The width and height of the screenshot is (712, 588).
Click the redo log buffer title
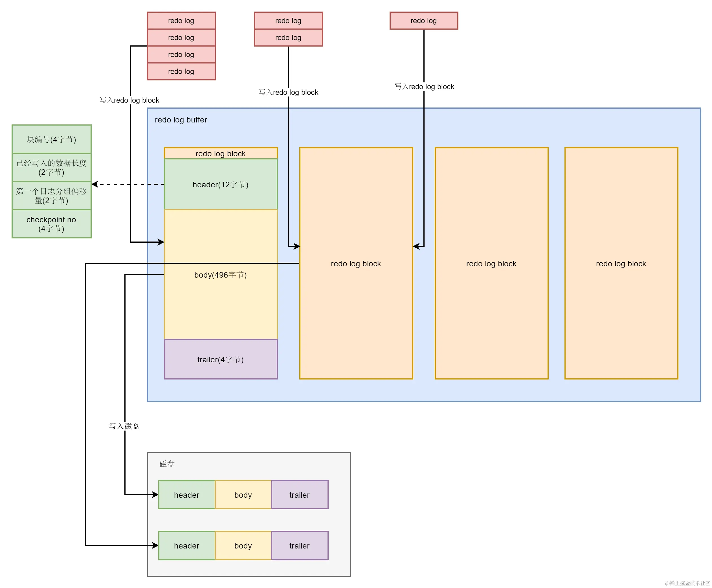(x=181, y=120)
